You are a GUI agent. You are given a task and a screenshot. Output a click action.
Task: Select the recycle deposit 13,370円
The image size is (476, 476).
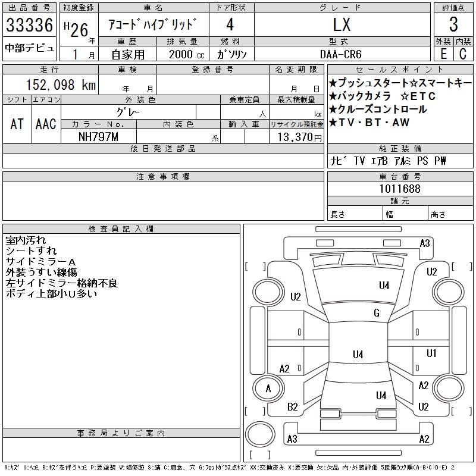pyautogui.click(x=299, y=137)
